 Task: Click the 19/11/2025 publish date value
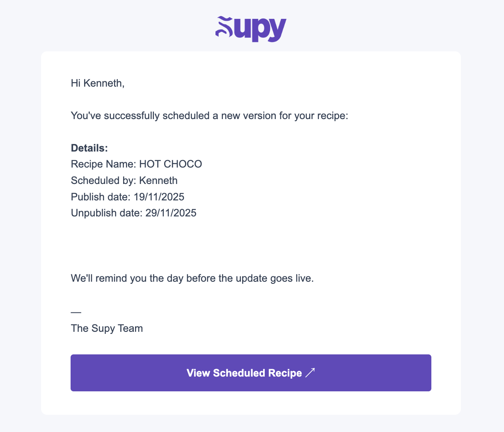tap(159, 197)
